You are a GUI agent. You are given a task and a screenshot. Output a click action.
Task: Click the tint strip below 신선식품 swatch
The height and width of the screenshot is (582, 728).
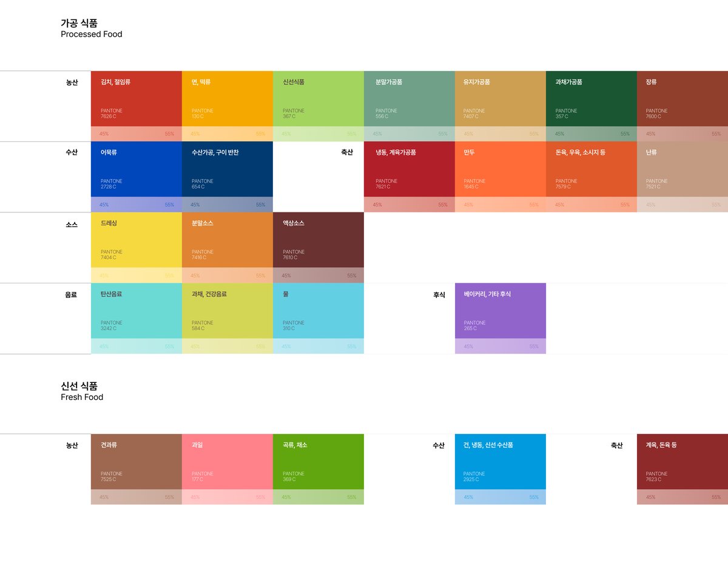point(318,134)
